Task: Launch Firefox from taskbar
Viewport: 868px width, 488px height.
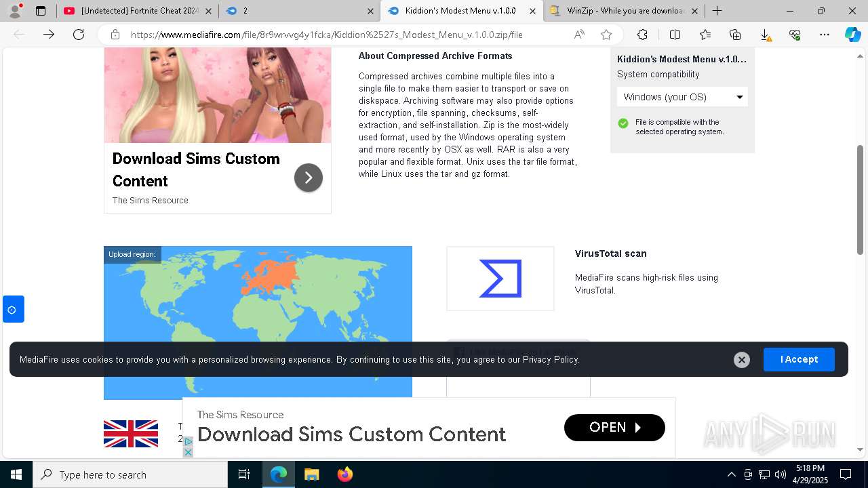Action: point(345,474)
